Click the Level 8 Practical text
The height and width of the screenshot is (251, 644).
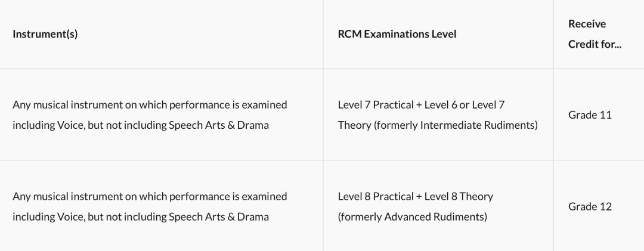[x=376, y=196]
